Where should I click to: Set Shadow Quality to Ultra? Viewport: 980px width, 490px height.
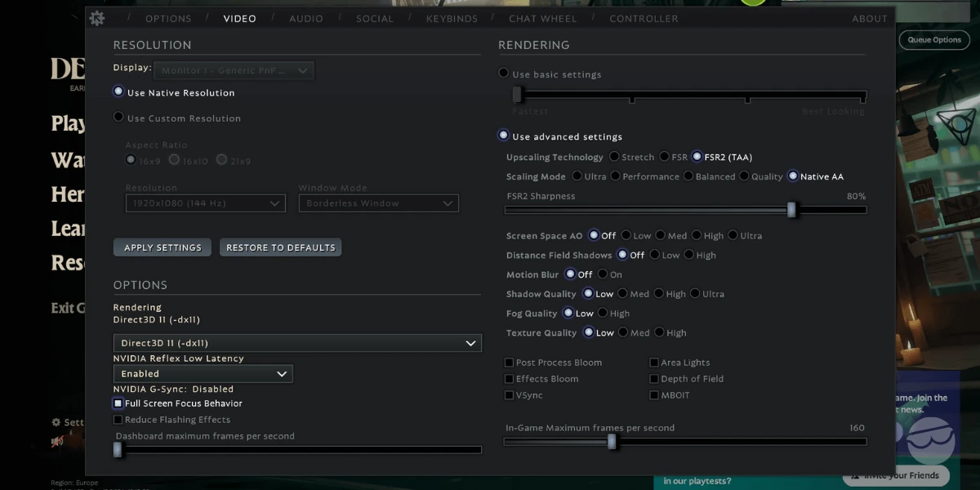point(707,294)
